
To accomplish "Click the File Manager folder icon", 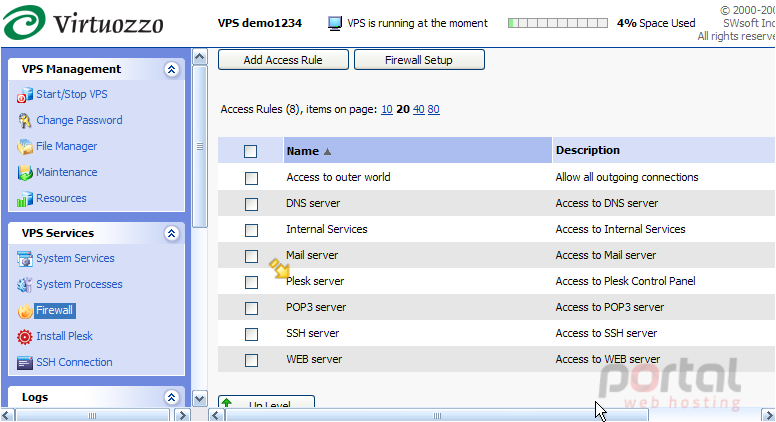I will coord(25,147).
